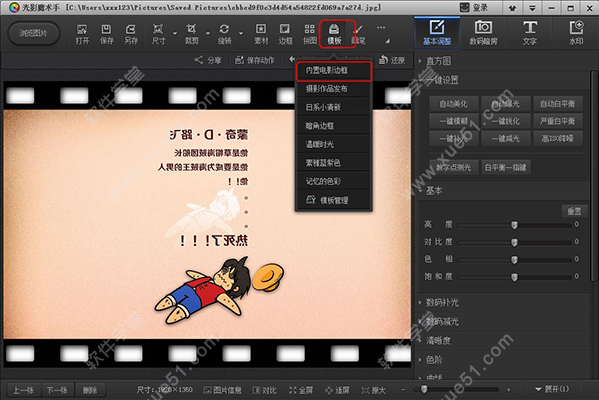This screenshot has width=599, height=400.
Task: Click the 亮度 (brightness) slider handle
Action: pyautogui.click(x=514, y=225)
